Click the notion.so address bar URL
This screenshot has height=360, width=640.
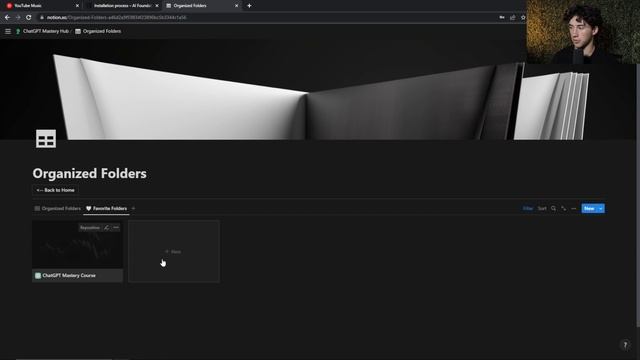coord(116,18)
